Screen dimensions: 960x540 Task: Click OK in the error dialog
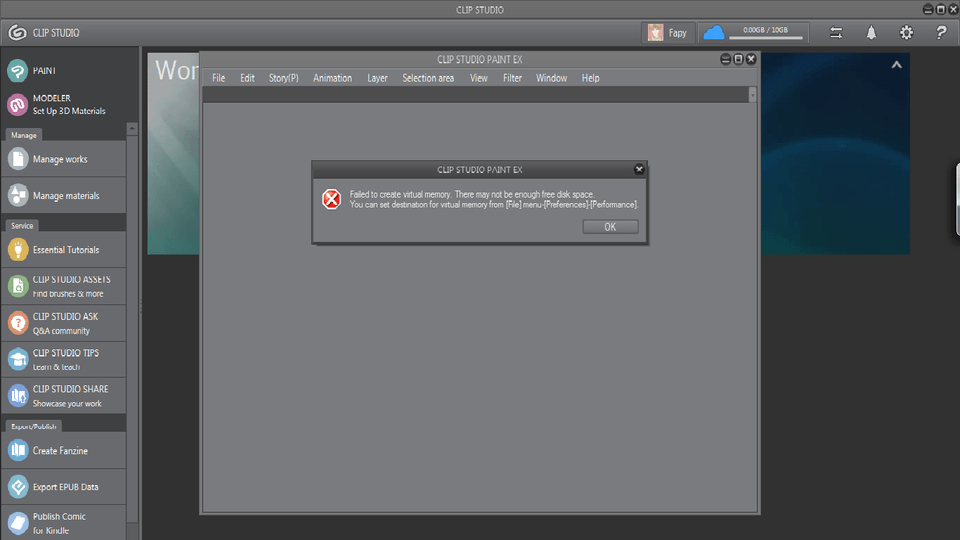(x=610, y=227)
